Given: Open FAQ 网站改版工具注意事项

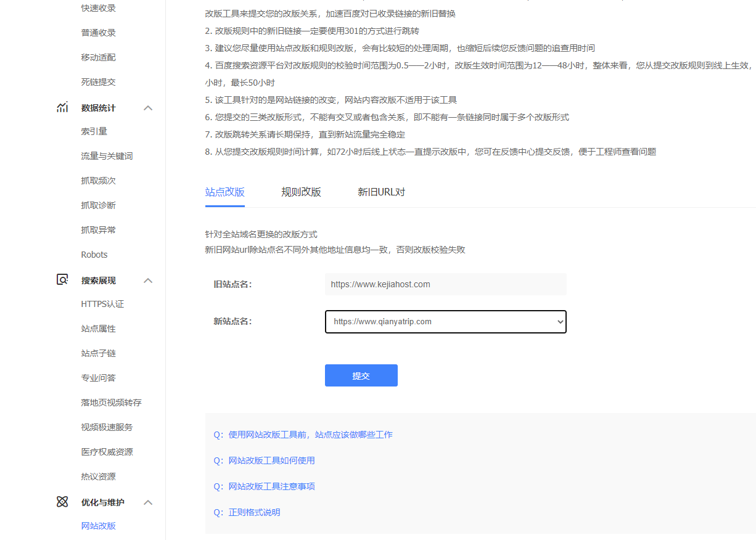Looking at the screenshot, I should pos(271,486).
